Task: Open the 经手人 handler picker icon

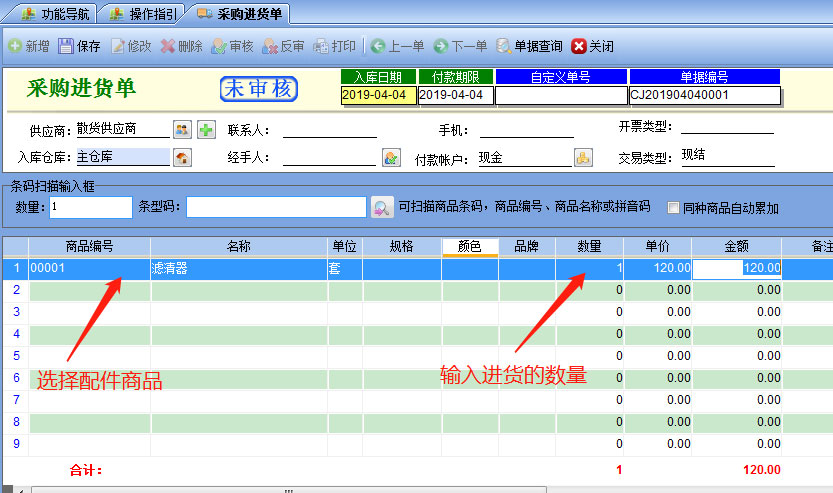Action: pos(391,157)
